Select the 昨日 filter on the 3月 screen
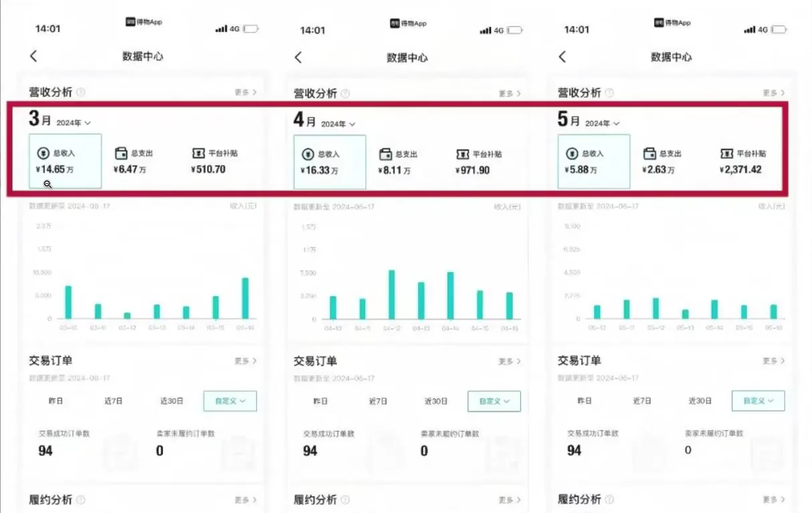Image resolution: width=812 pixels, height=513 pixels. 56,401
